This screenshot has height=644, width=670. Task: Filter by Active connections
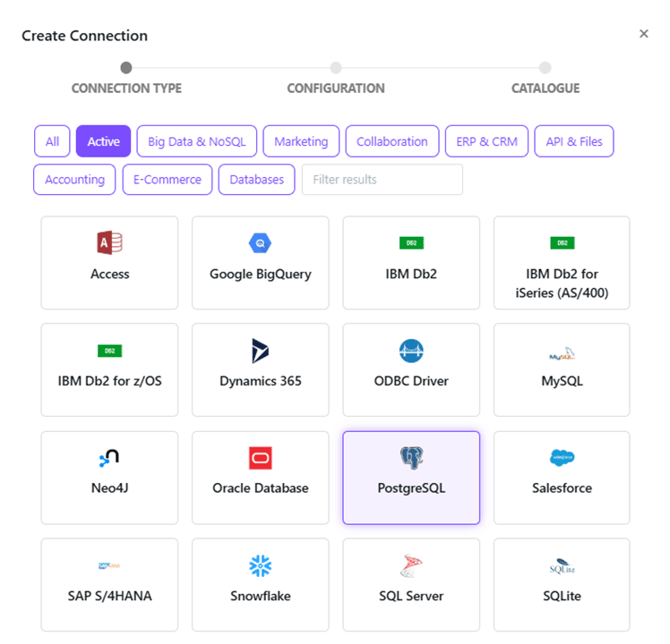tap(103, 141)
